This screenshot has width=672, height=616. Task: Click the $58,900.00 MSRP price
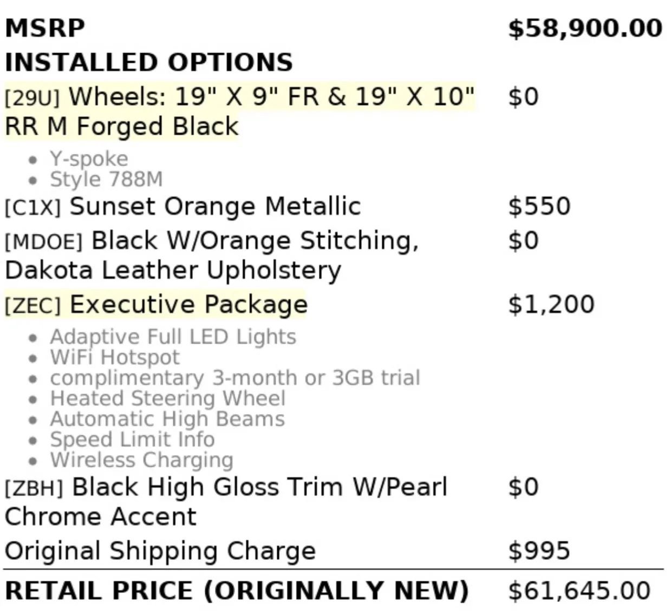tap(585, 28)
